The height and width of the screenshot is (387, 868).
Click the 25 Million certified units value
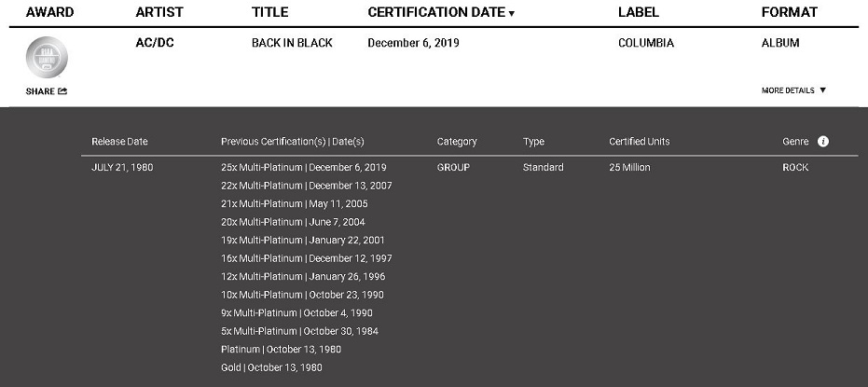tap(629, 168)
